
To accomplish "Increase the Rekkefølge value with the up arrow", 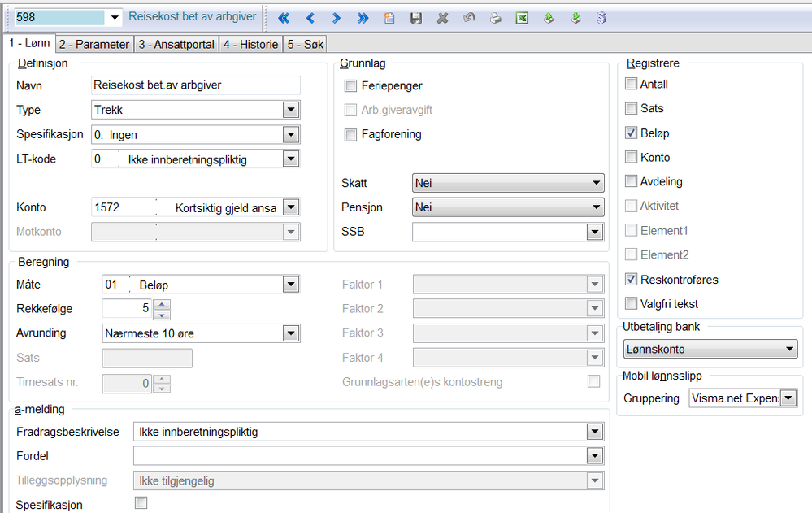I will click(161, 304).
